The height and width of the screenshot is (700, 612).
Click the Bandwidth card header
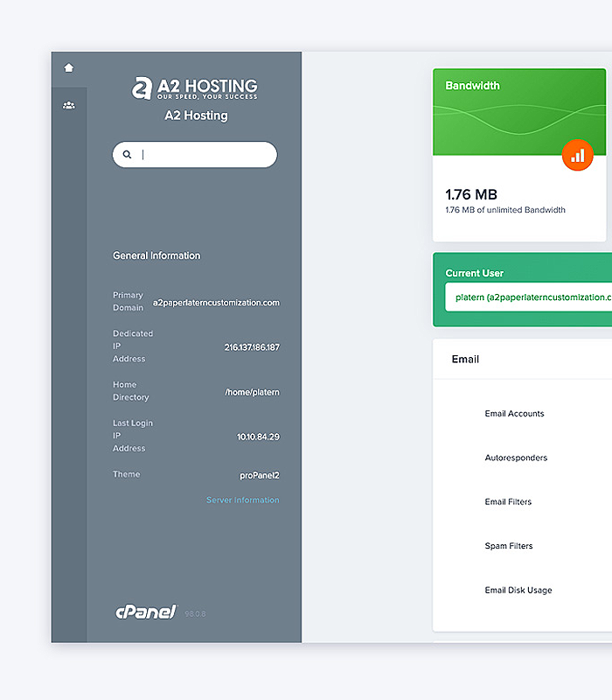point(519,112)
